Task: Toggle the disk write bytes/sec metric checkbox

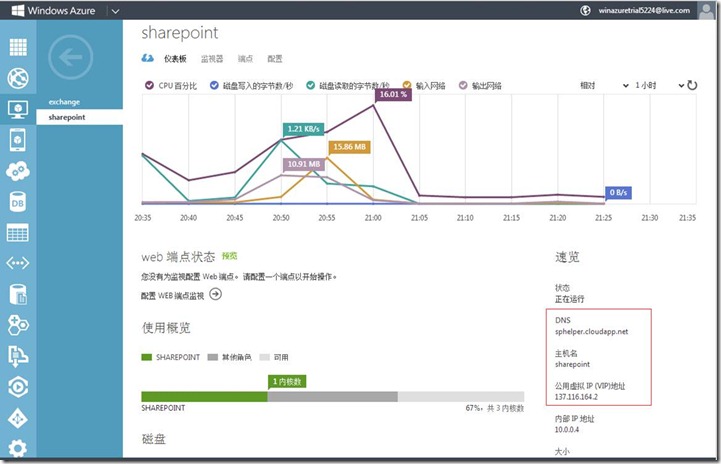Action: click(x=214, y=85)
